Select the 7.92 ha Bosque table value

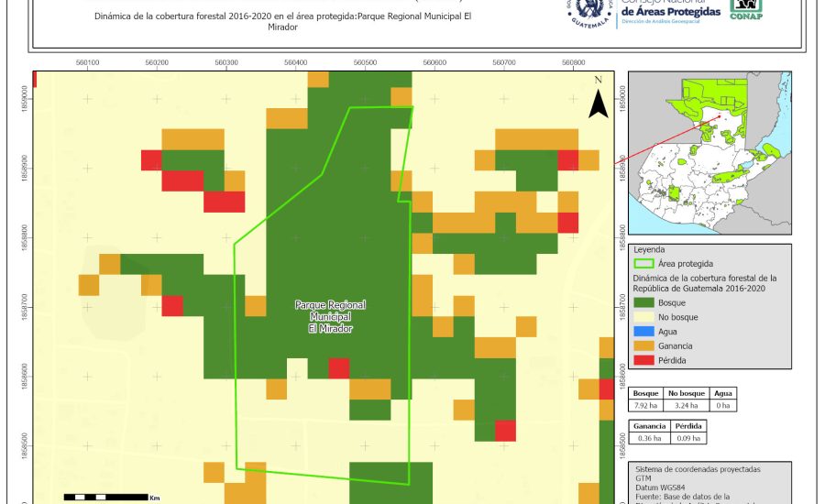tap(646, 404)
